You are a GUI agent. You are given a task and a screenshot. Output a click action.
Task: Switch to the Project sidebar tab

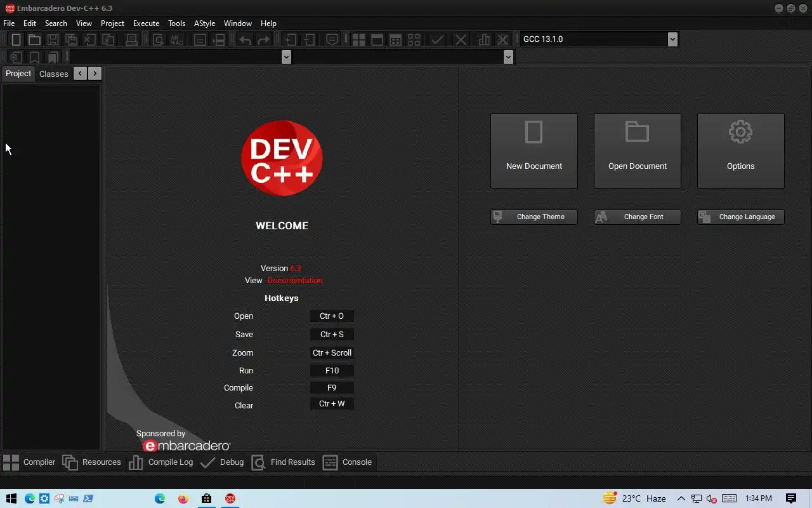coord(18,74)
